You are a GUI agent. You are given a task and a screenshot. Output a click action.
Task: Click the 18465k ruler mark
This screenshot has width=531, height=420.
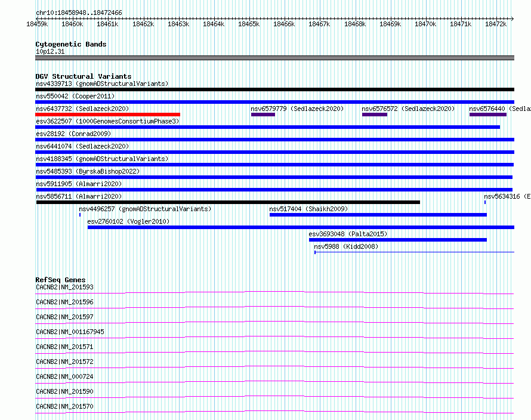pyautogui.click(x=249, y=24)
